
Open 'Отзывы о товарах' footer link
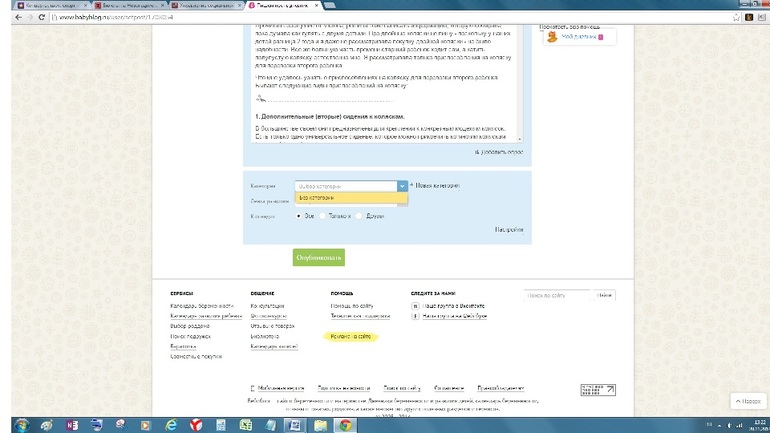(273, 326)
